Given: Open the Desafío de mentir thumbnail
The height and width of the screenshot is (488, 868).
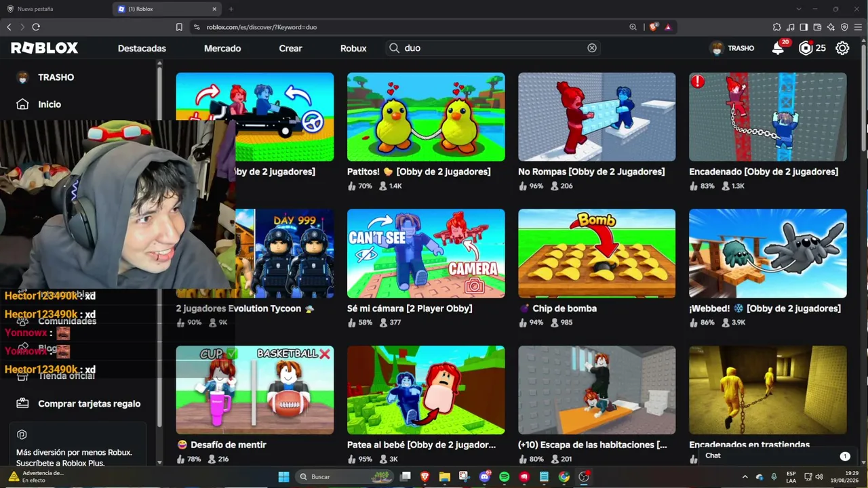Looking at the screenshot, I should coord(255,390).
